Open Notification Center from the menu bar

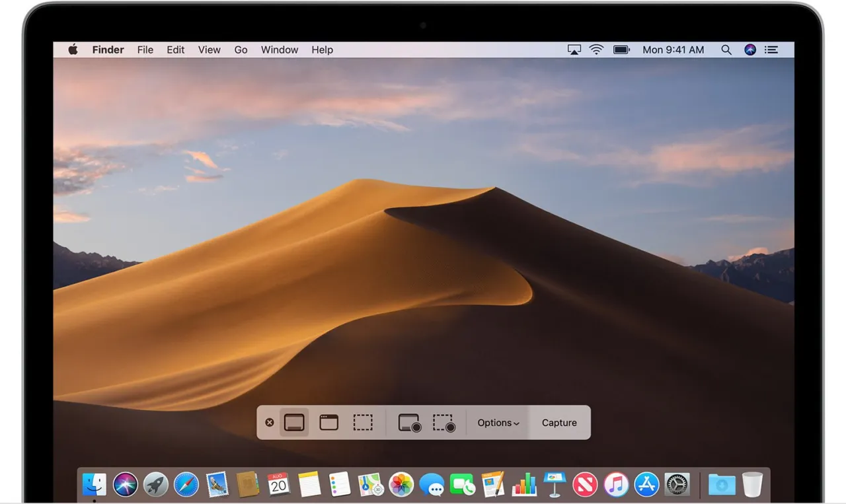point(771,50)
